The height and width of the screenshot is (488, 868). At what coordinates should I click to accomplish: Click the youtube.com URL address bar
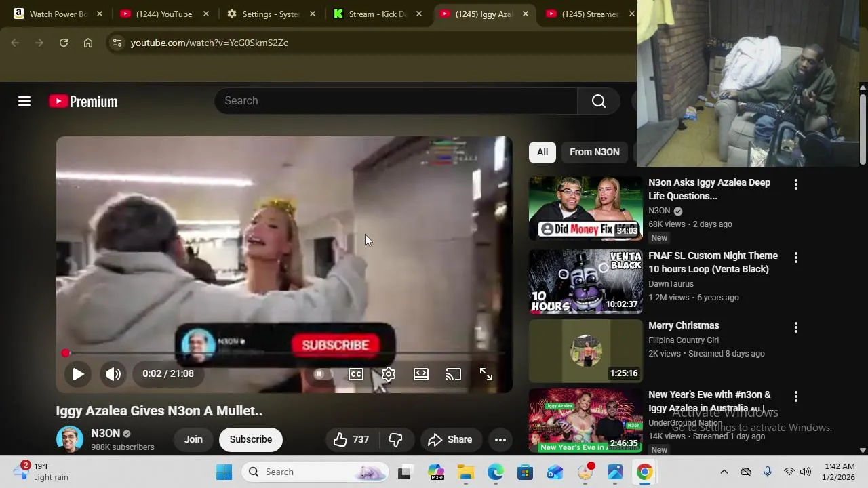click(x=209, y=43)
